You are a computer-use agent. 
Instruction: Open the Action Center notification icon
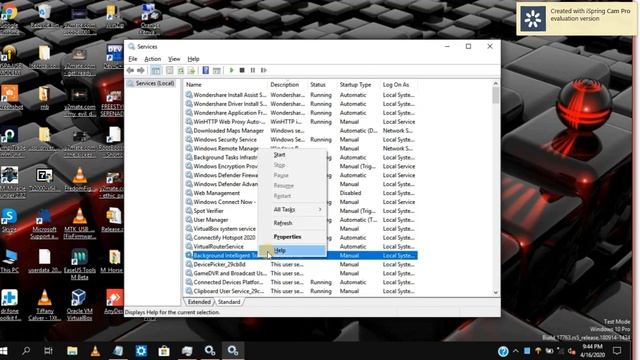coord(617,351)
